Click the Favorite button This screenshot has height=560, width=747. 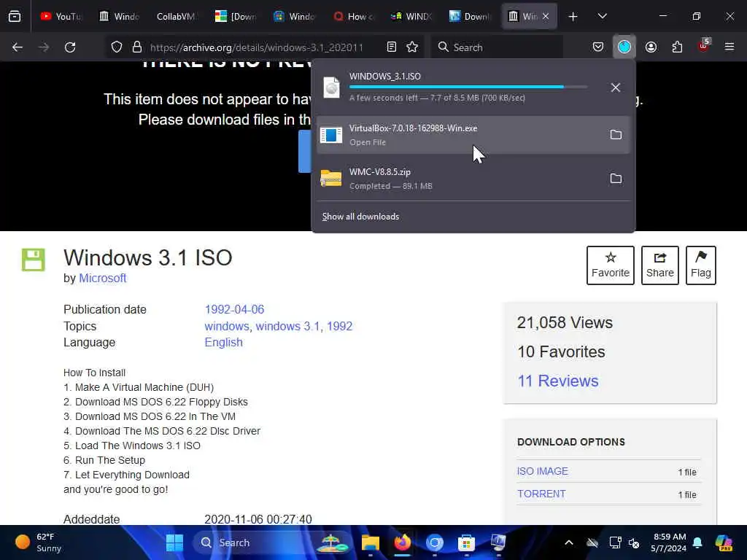point(611,265)
